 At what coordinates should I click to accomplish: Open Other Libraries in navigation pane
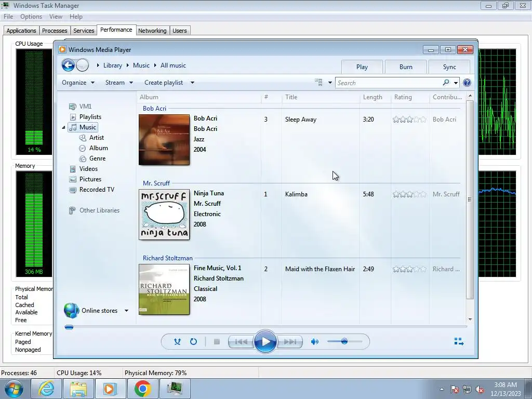(x=99, y=210)
